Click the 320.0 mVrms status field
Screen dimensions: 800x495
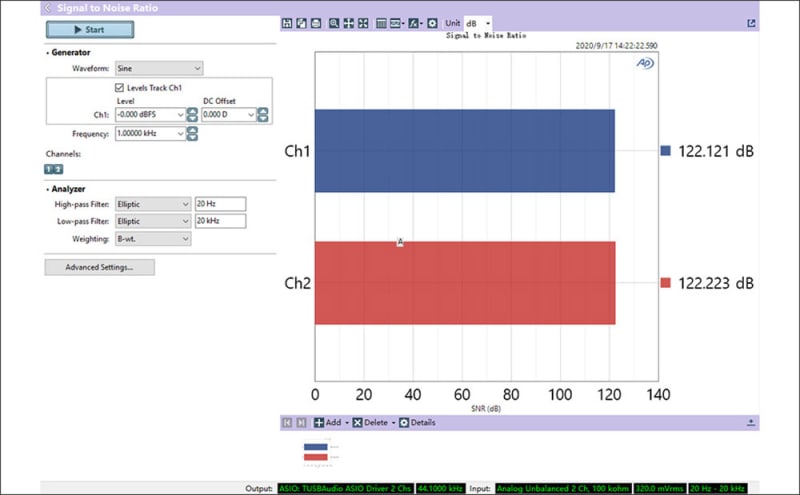(659, 488)
